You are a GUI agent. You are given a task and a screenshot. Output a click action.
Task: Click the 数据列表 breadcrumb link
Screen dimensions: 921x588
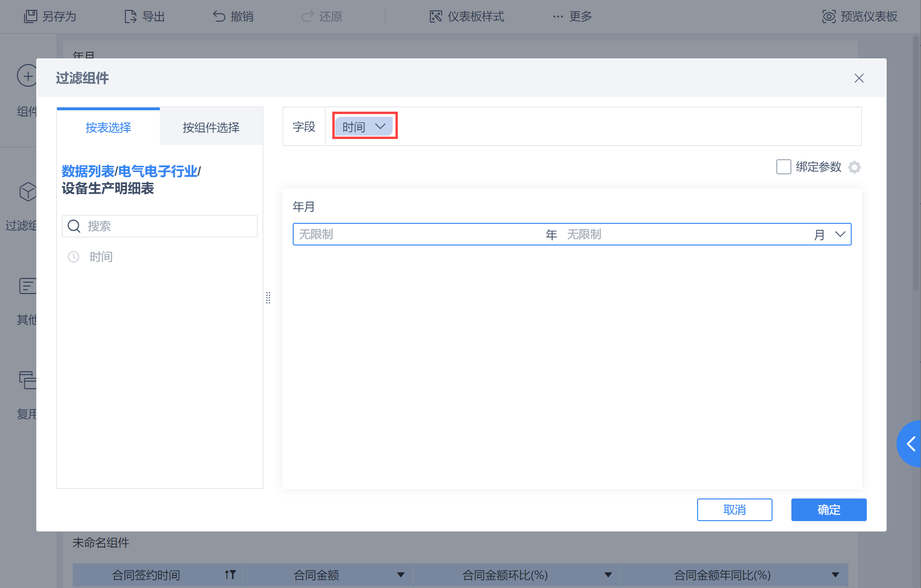pyautogui.click(x=88, y=171)
